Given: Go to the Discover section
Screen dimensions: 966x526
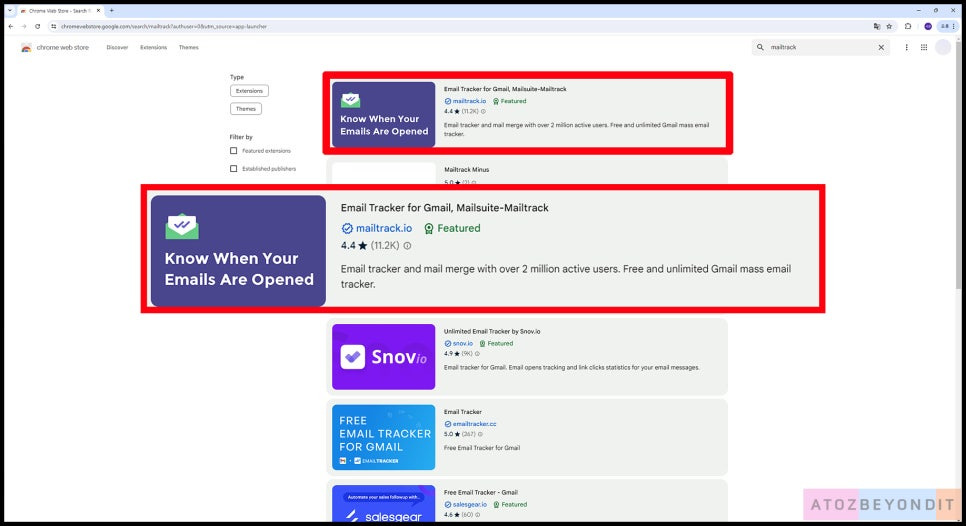Looking at the screenshot, I should [x=117, y=47].
